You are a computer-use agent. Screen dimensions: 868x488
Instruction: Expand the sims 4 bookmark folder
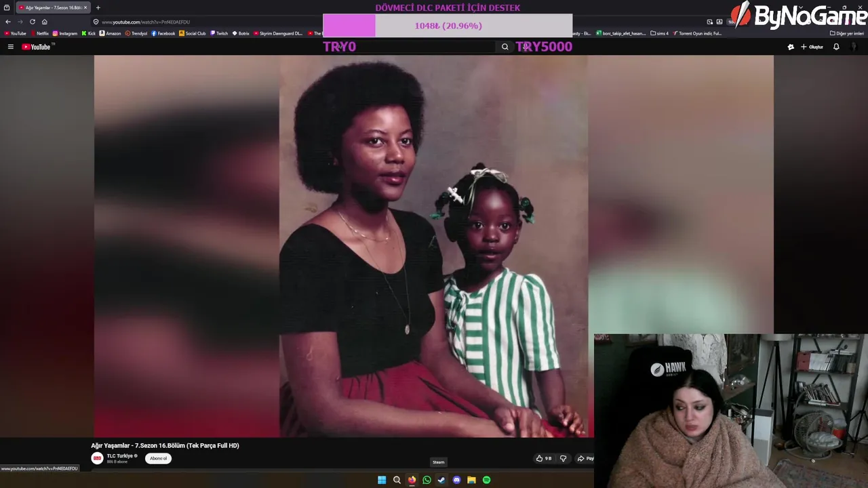tap(660, 33)
